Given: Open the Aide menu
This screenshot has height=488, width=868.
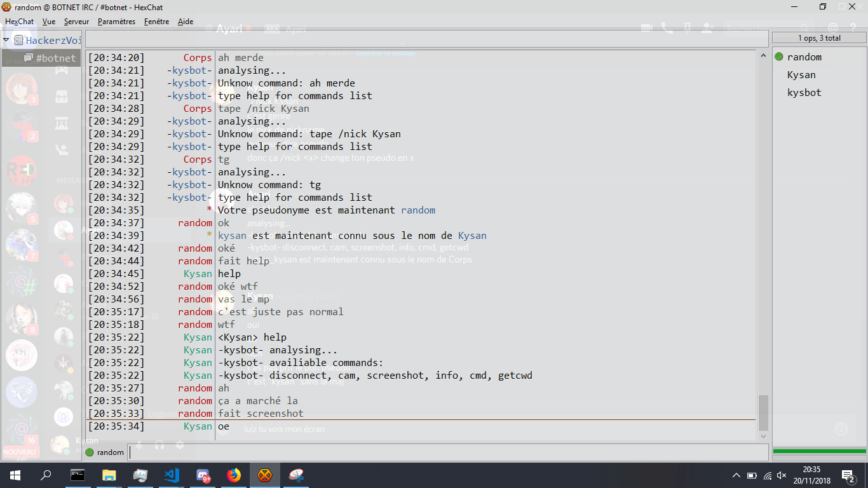Looking at the screenshot, I should [186, 22].
